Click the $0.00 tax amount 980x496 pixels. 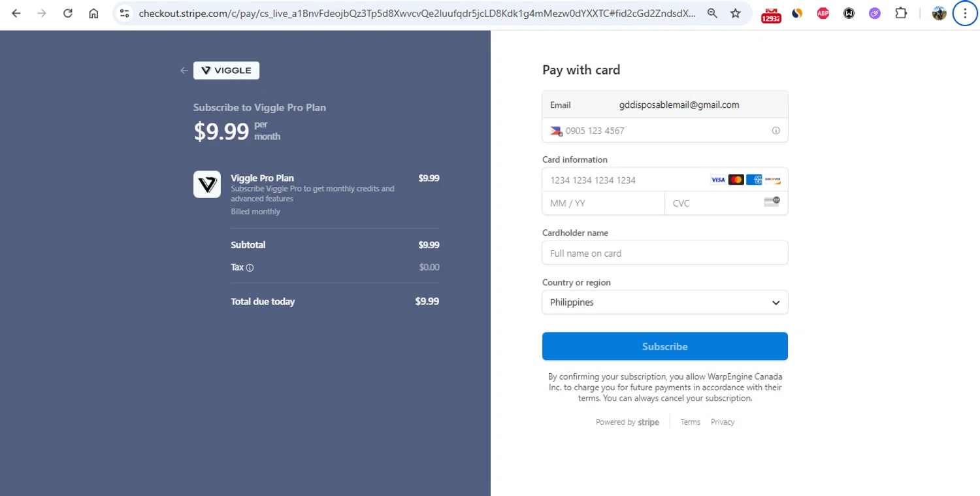click(x=429, y=267)
